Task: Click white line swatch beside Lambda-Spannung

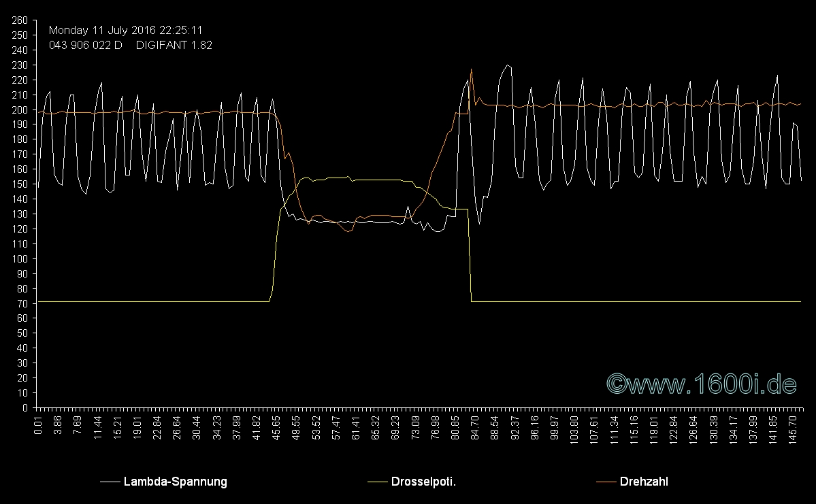Action: [110, 482]
